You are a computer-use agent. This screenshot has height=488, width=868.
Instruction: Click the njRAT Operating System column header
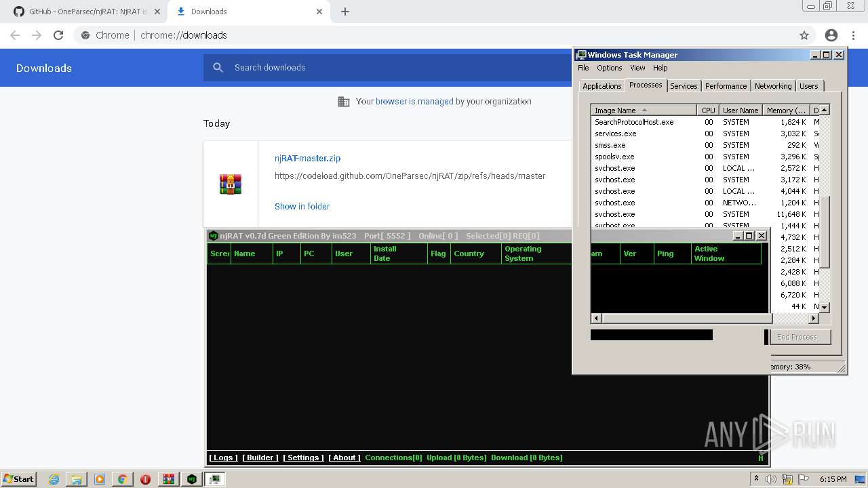click(536, 253)
